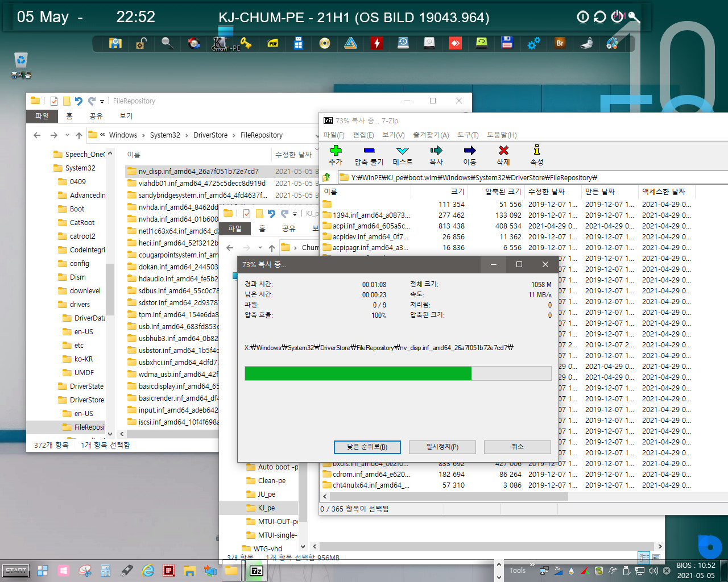728x582 pixels.
Task: Select the KJ_pe folder in the tree
Action: coord(266,508)
